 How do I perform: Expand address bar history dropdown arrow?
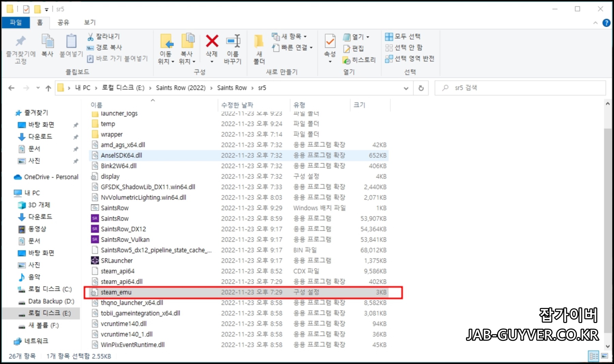[x=406, y=88]
